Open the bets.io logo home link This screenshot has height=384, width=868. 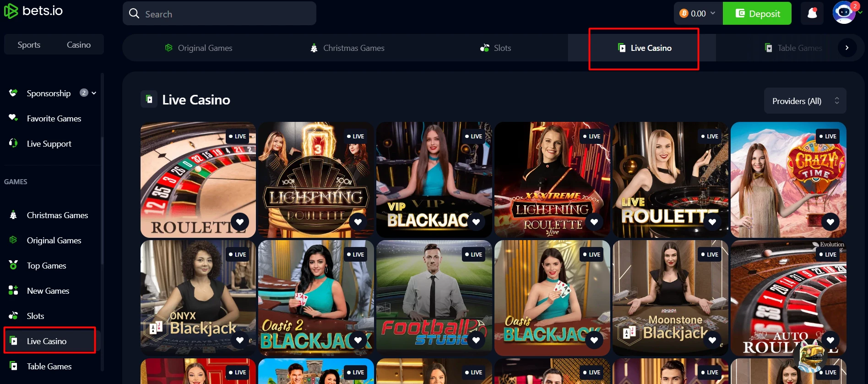click(33, 11)
